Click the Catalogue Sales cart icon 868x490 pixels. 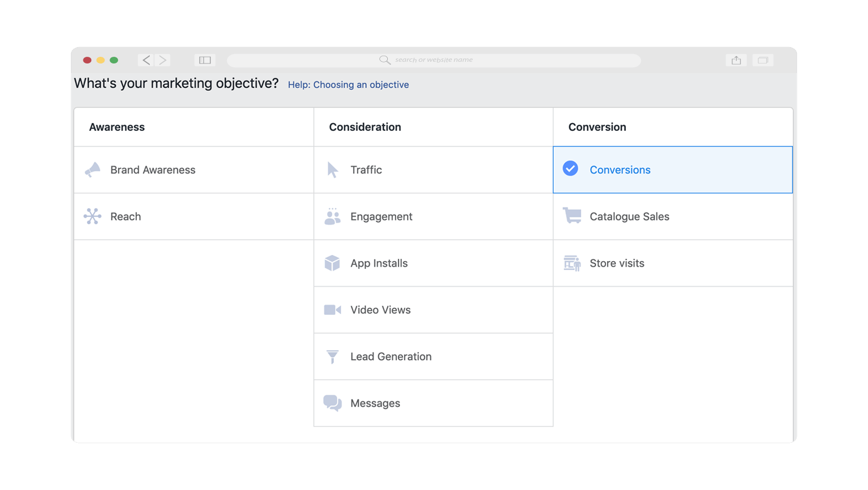571,215
